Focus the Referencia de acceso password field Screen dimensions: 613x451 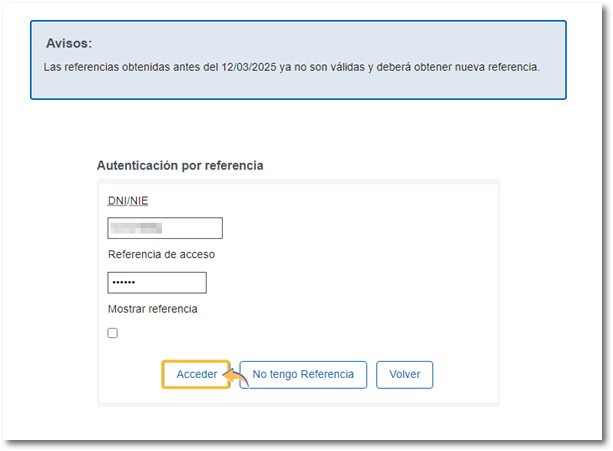tap(157, 283)
